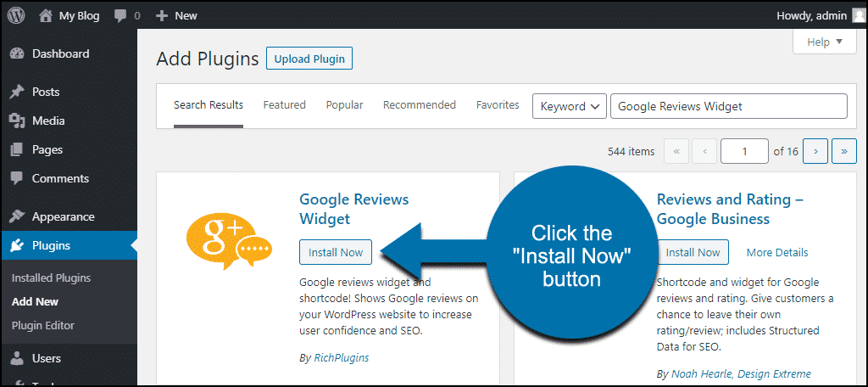Switch to the Featured tab

(285, 104)
